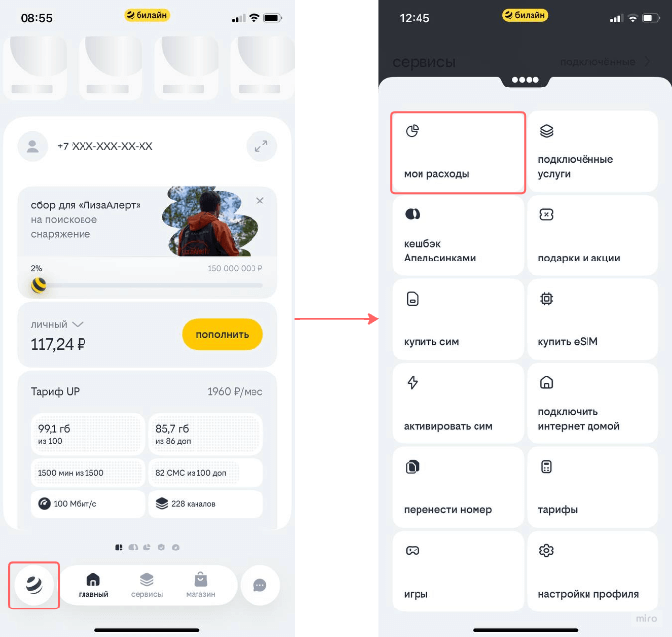The image size is (672, 637).
Task: Switch to the «магазин» tab
Action: (x=200, y=585)
